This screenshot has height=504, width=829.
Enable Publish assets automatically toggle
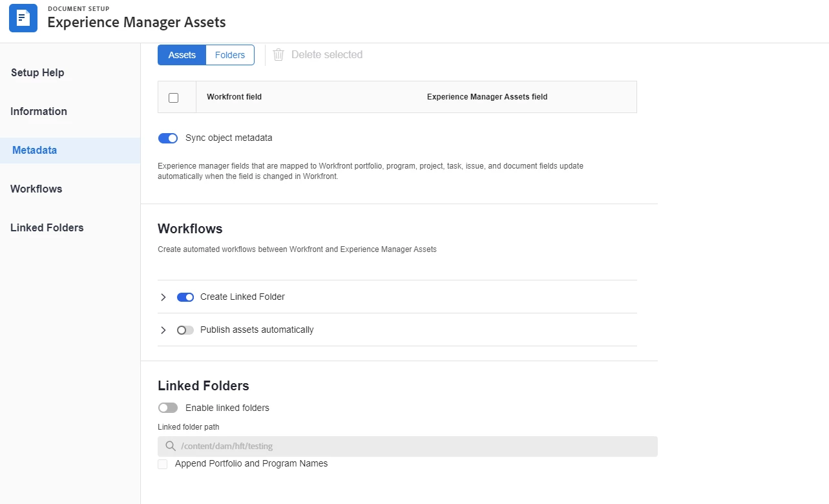[185, 330]
